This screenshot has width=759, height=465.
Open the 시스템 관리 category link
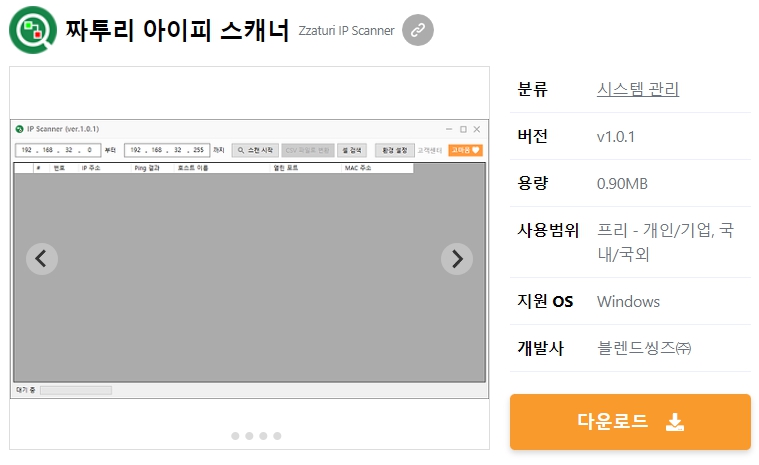tap(638, 89)
